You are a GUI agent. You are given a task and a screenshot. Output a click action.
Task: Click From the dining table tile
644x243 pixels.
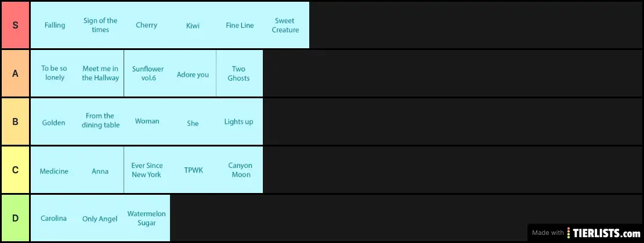(100, 121)
